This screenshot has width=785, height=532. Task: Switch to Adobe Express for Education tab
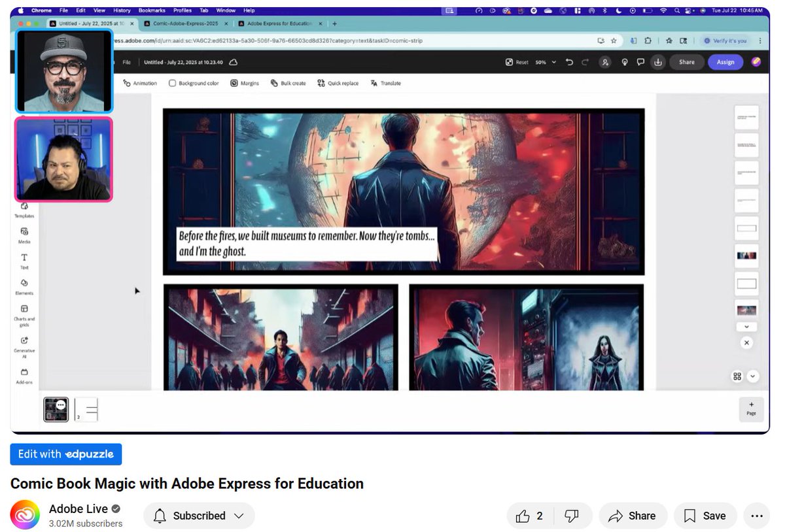coord(282,24)
